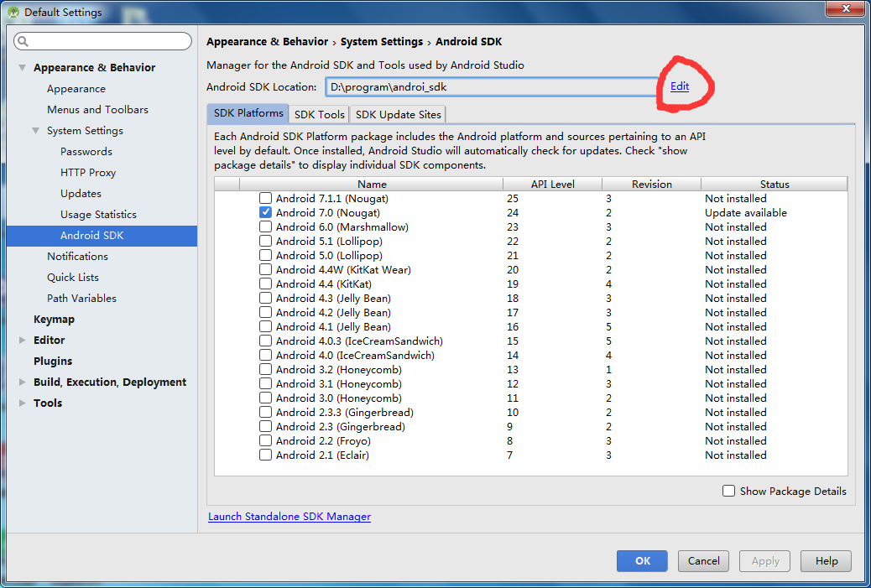Open Menus and Toolbars settings
This screenshot has height=588, width=871.
click(98, 110)
